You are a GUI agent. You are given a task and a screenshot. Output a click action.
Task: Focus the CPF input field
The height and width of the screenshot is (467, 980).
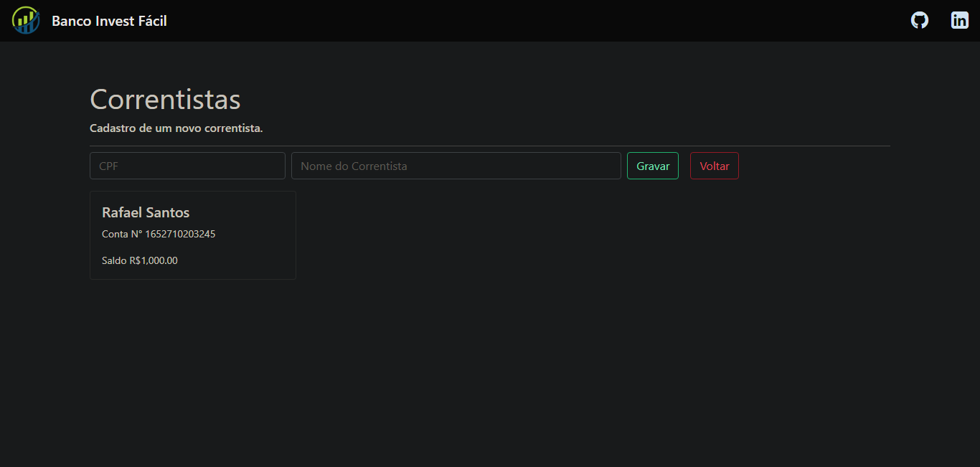pos(187,166)
